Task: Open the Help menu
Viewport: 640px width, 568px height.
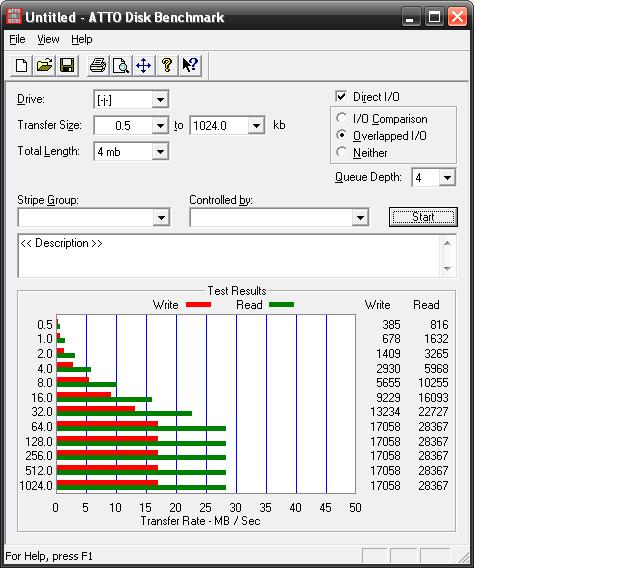Action: [82, 39]
